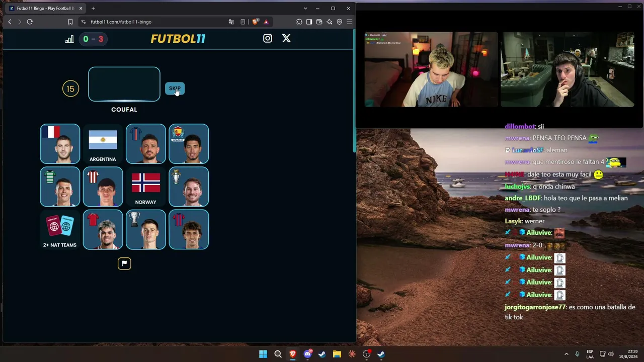Viewport: 644px width, 362px height.
Task: Open the Brave Wallet icon
Action: 319,22
